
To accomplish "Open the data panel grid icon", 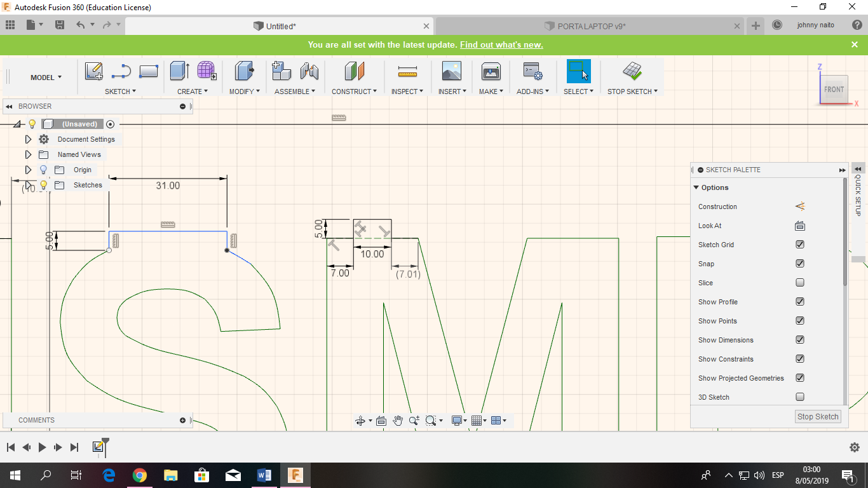I will [x=10, y=25].
